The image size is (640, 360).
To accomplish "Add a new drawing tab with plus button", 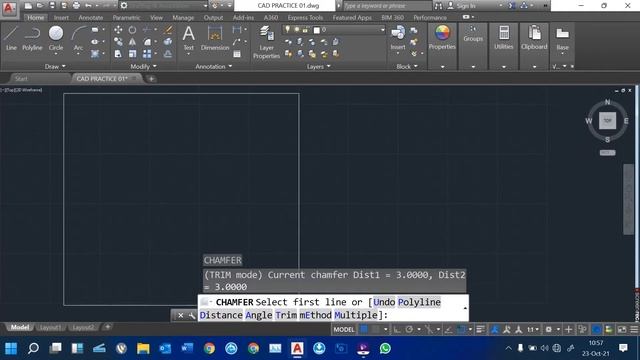I will click(x=151, y=78).
